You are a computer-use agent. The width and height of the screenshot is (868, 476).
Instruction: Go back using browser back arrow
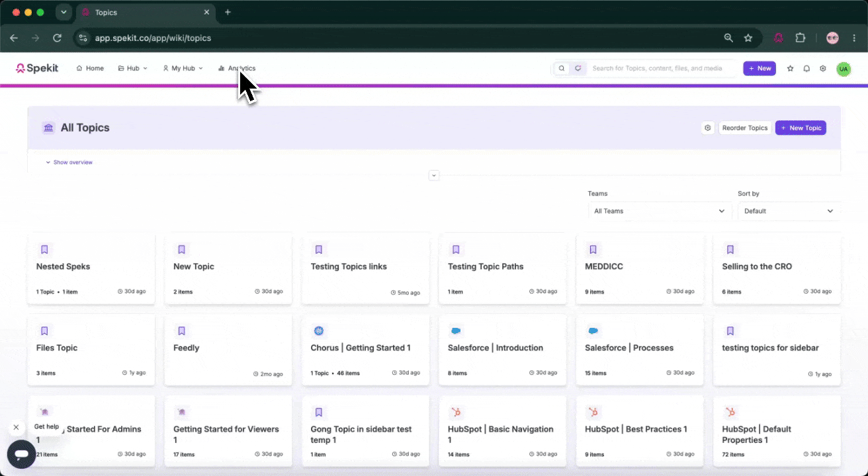point(14,38)
